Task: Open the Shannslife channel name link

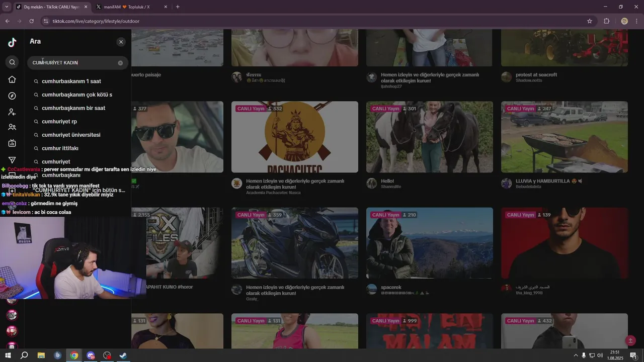Action: pyautogui.click(x=390, y=187)
